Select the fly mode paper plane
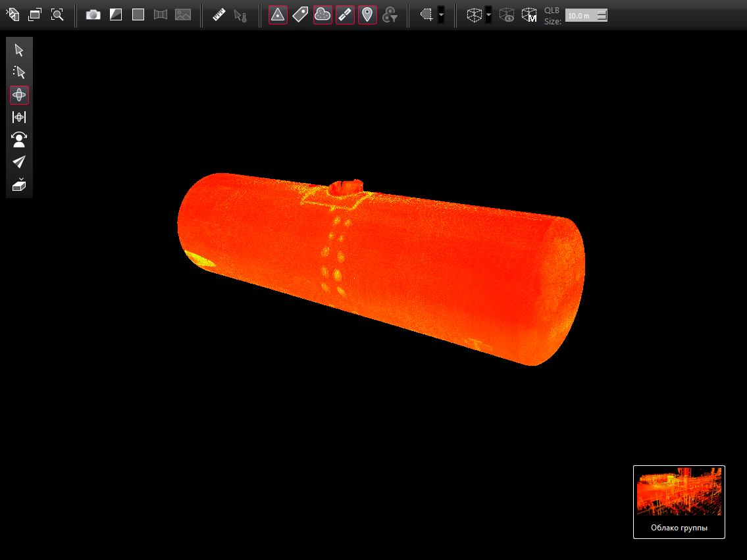This screenshot has height=560, width=747. 19,162
